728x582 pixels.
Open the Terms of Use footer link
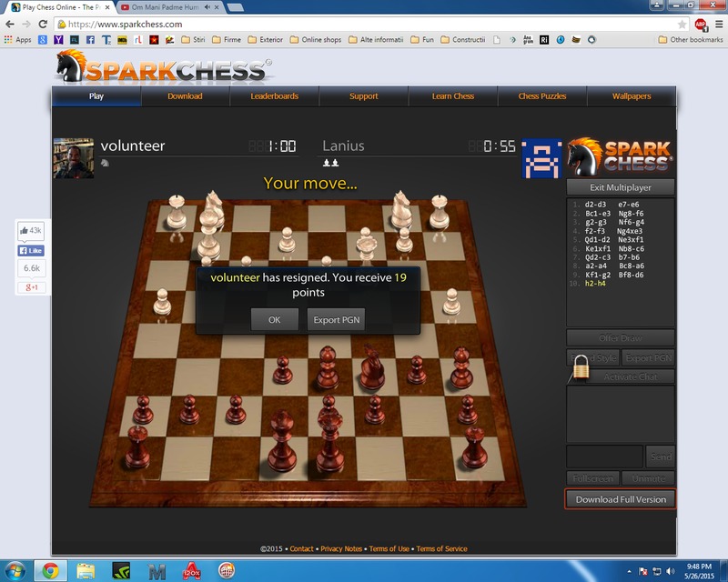[389, 548]
